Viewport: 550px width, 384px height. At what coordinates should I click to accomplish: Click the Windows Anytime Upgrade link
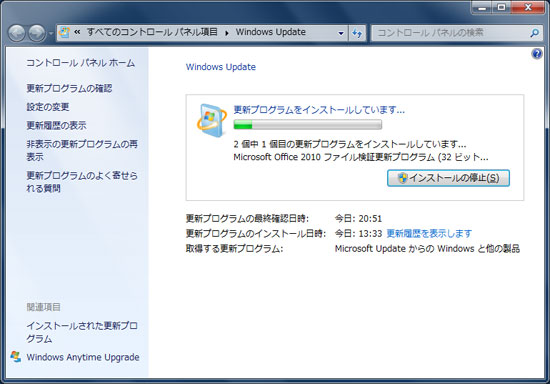pyautogui.click(x=83, y=357)
